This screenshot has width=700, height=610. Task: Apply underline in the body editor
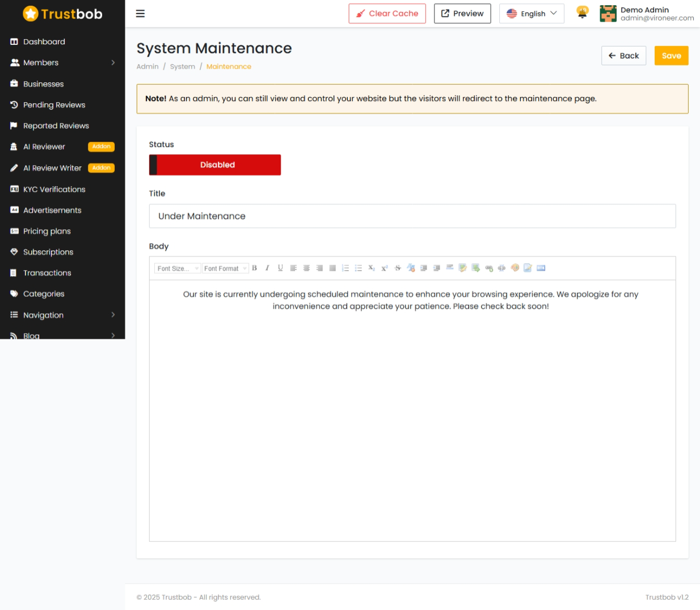pyautogui.click(x=280, y=268)
